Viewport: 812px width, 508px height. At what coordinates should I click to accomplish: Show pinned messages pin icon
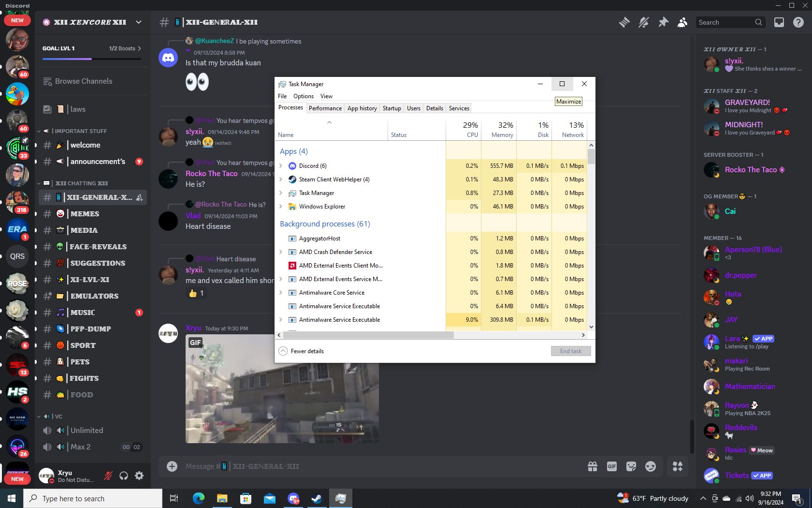(x=663, y=22)
